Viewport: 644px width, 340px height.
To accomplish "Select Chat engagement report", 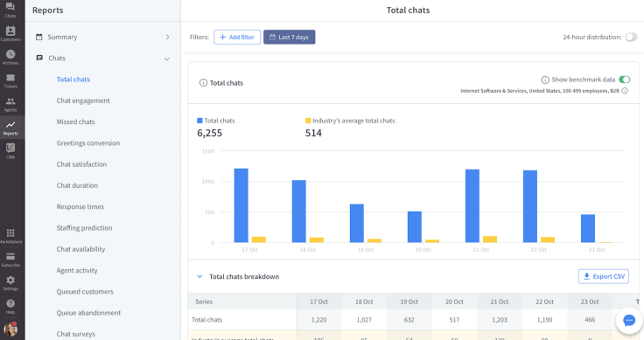I will coord(83,101).
